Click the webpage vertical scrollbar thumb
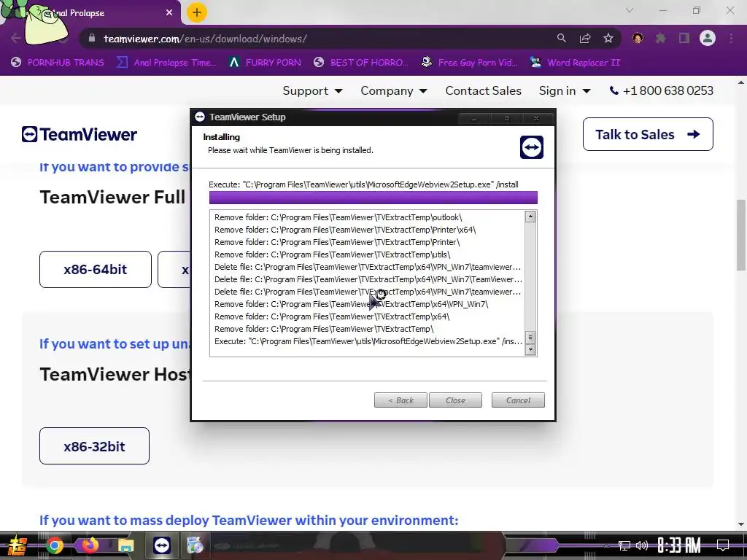The width and height of the screenshot is (747, 560). click(x=741, y=235)
